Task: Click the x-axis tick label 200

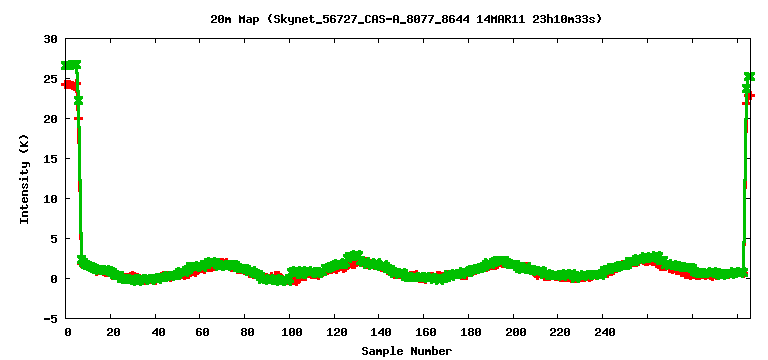Action: pos(516,332)
